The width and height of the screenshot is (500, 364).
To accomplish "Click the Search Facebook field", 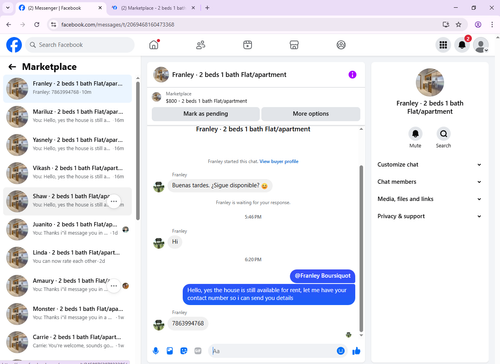I will (x=80, y=45).
